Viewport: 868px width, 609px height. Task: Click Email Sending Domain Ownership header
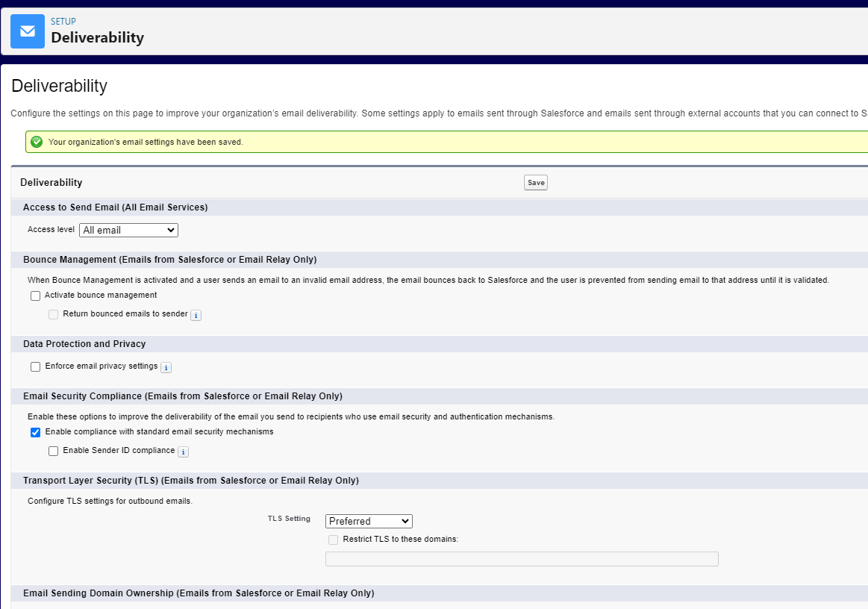199,593
